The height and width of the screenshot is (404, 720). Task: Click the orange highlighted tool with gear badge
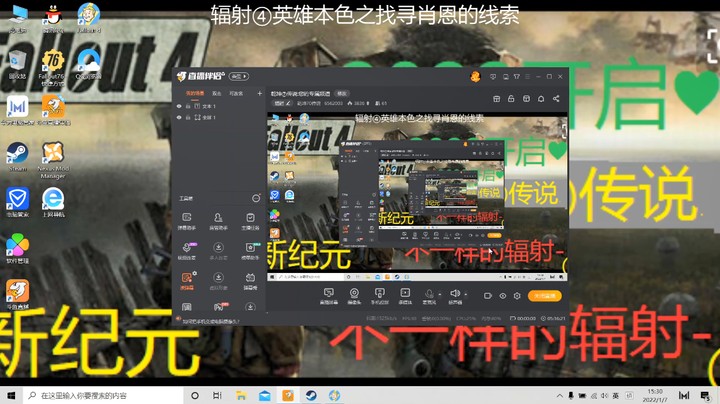click(187, 281)
